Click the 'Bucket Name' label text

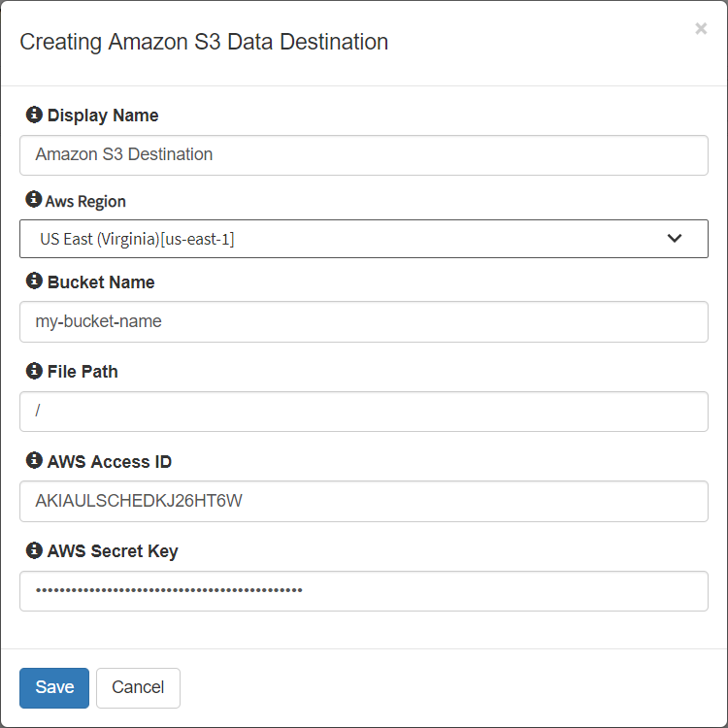click(101, 281)
